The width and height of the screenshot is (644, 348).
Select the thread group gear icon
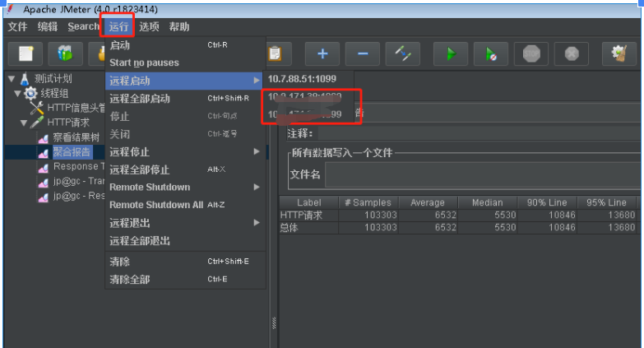[30, 93]
